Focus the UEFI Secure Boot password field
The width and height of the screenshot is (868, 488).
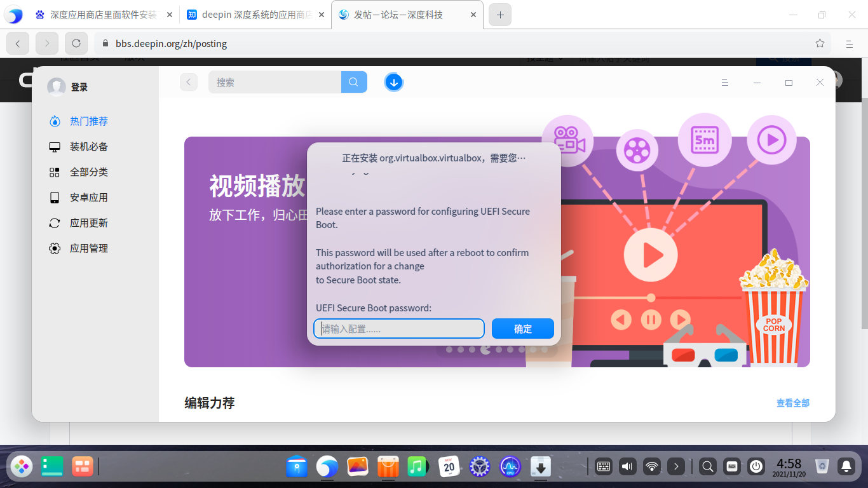click(x=399, y=329)
